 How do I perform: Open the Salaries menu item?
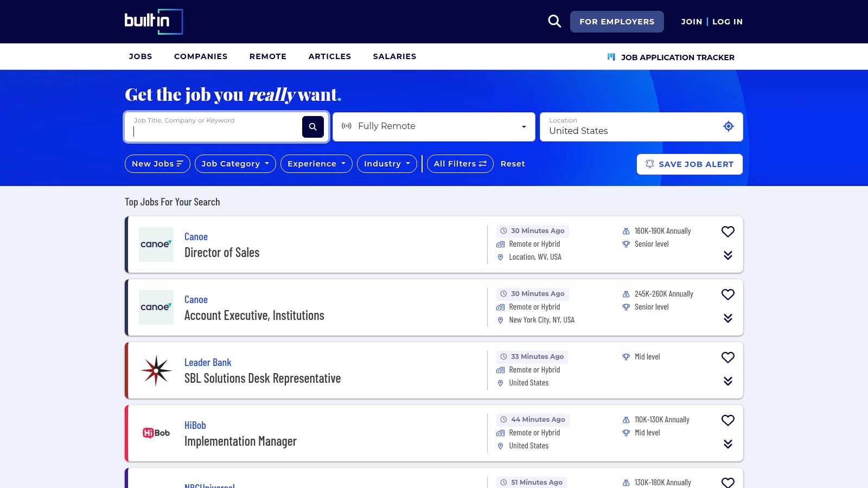tap(394, 56)
